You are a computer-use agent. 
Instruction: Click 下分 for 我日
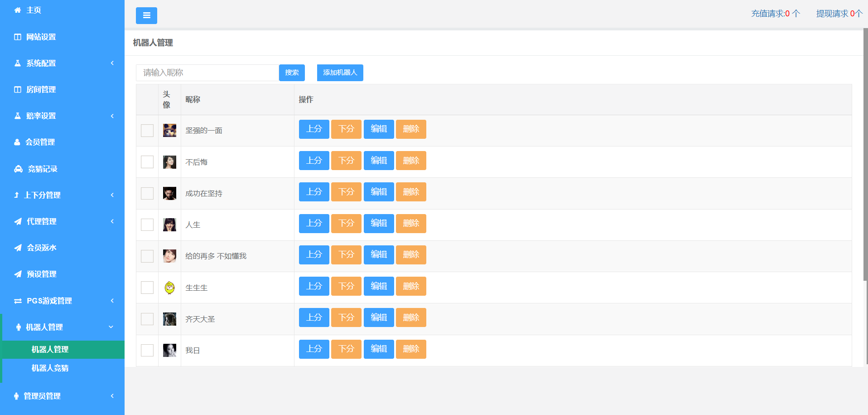point(346,349)
